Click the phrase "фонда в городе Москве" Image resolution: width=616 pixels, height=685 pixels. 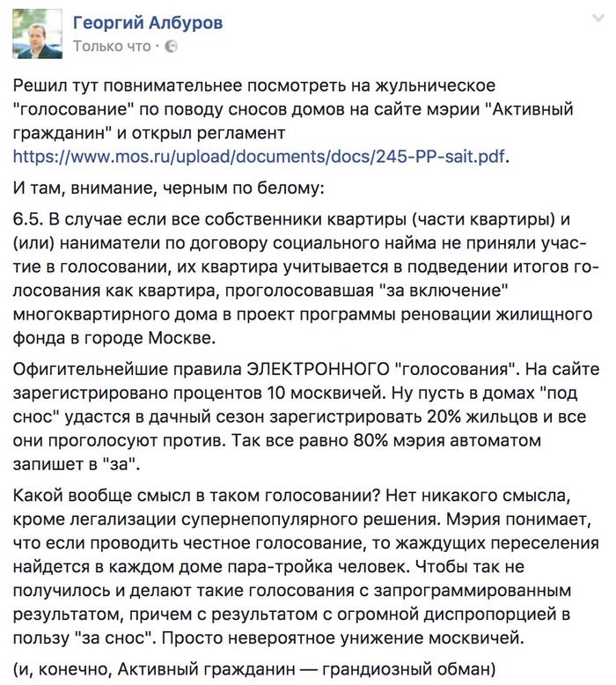(114, 339)
